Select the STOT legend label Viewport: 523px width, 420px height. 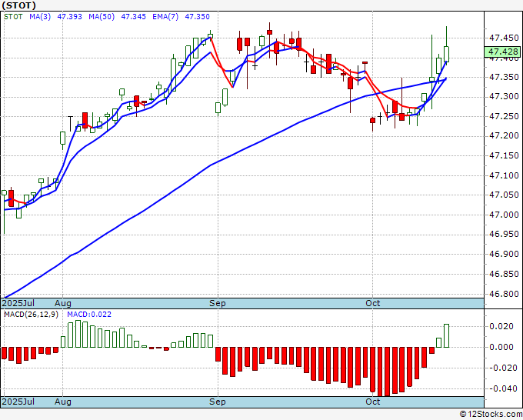point(13,17)
